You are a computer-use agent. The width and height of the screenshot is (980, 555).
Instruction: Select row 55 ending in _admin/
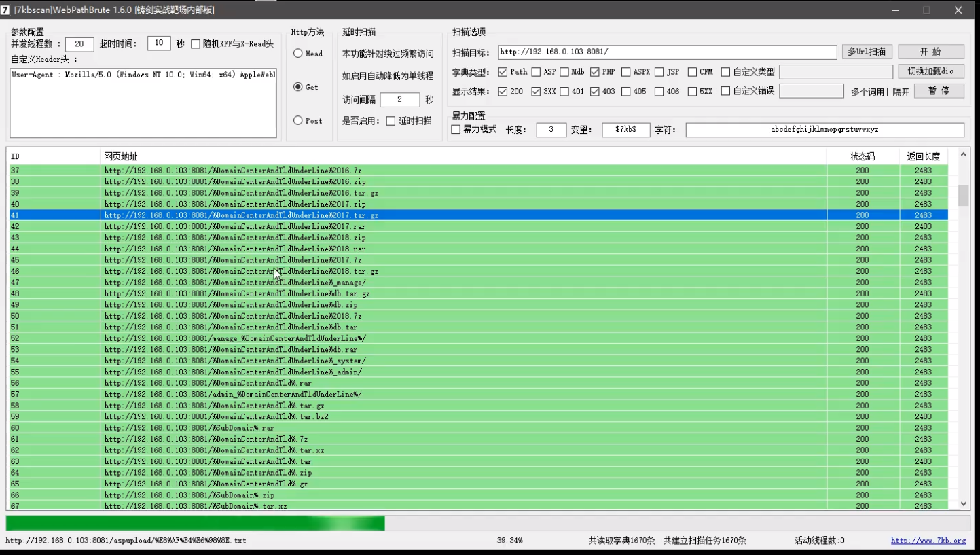477,372
